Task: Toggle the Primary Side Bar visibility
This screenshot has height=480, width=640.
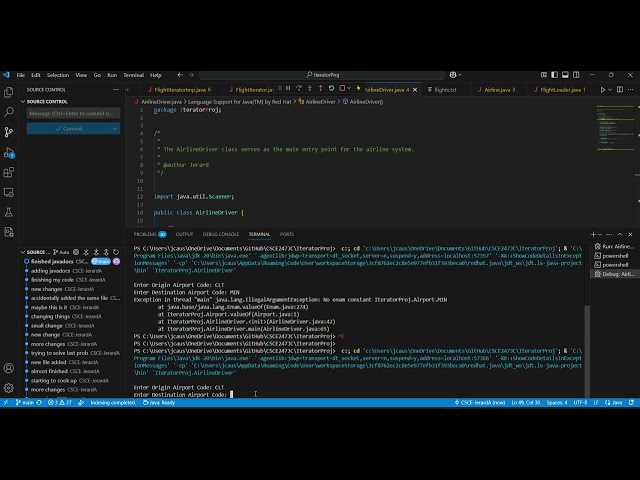Action: coord(554,75)
